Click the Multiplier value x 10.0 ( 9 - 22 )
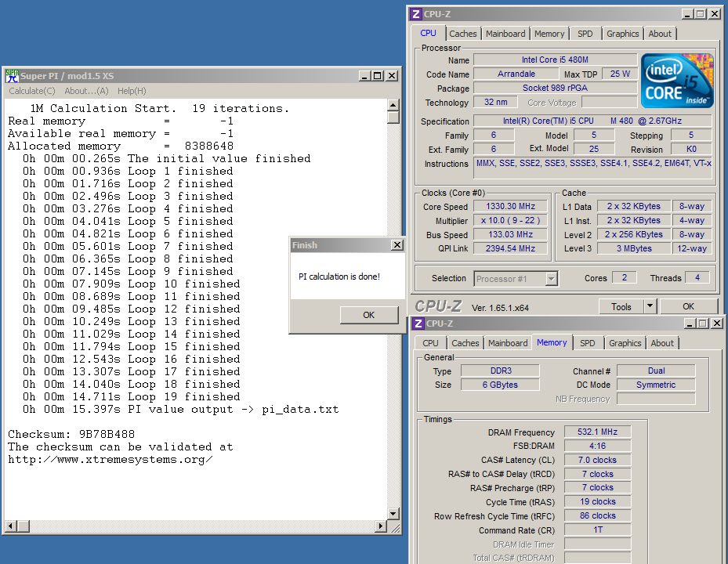The image size is (728, 564). click(510, 220)
